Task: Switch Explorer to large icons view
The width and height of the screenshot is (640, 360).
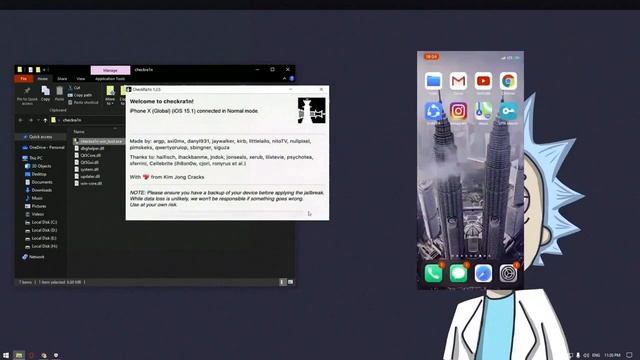Action: [290, 282]
